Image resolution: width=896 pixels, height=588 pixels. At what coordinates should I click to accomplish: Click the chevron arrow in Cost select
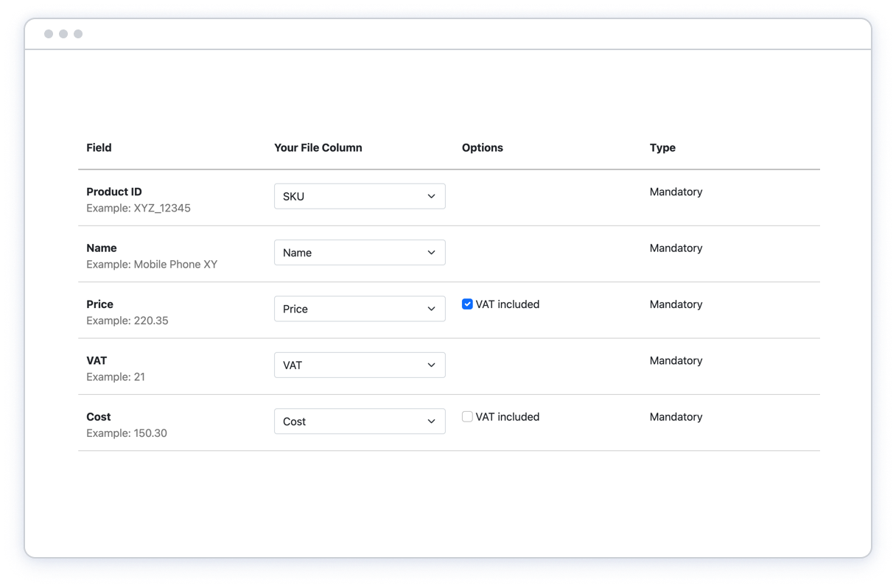[432, 421]
